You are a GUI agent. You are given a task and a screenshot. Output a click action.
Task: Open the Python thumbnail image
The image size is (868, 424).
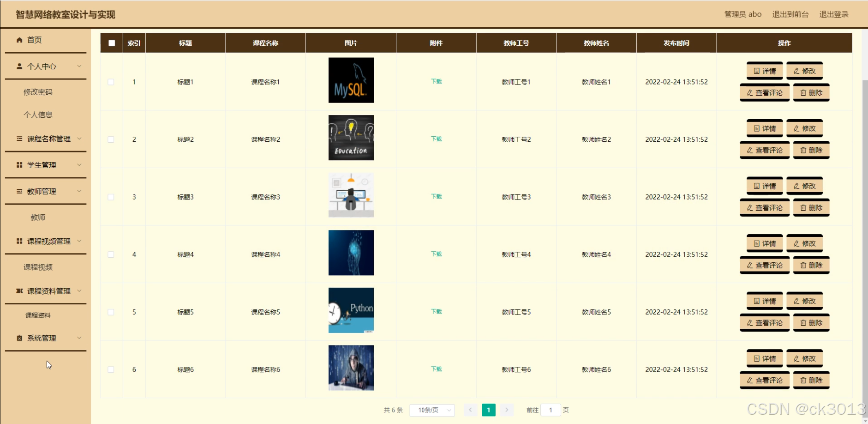click(351, 310)
